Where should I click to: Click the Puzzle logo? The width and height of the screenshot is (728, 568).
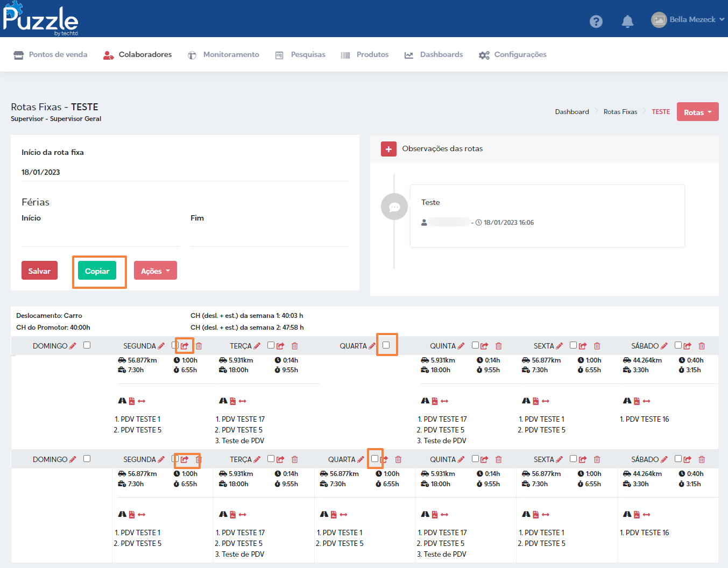tap(40, 19)
